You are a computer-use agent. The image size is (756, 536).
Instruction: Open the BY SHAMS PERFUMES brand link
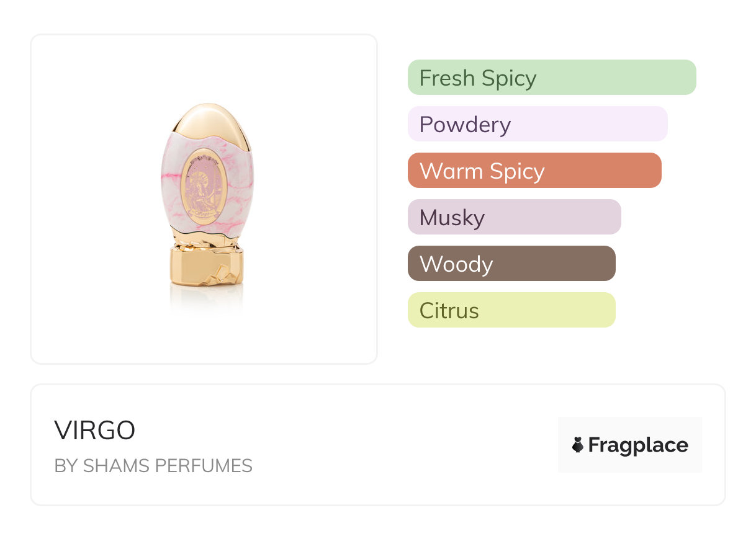153,466
